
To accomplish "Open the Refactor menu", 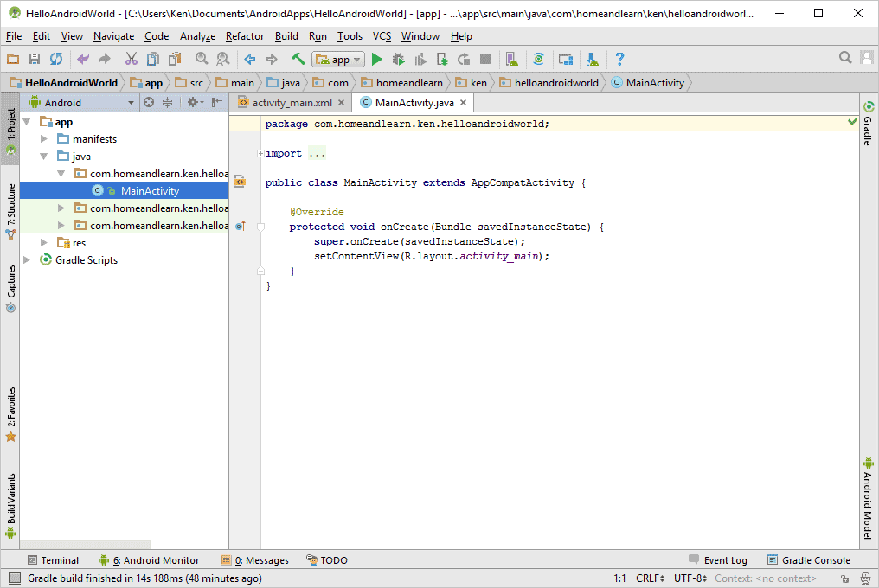I will 245,36.
